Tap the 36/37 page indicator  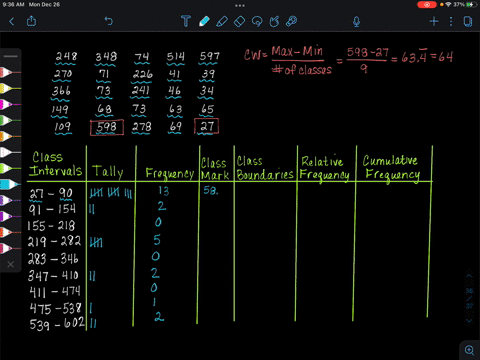tap(469, 298)
